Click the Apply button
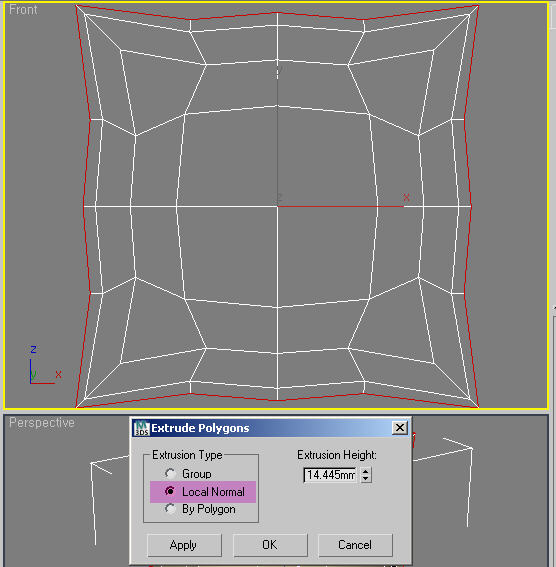Viewport: 556px width, 567px height. (x=184, y=545)
